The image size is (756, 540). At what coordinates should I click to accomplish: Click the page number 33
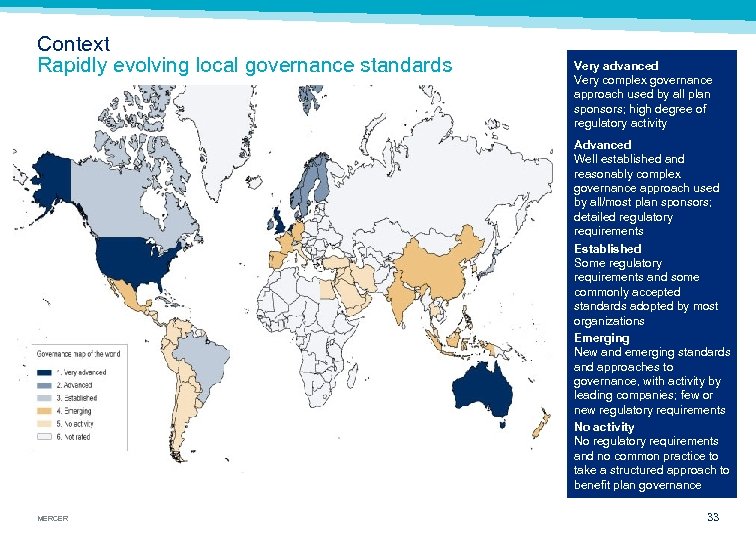click(713, 517)
